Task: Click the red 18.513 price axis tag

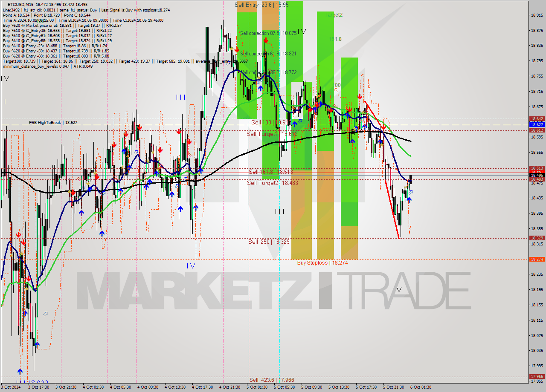Action: [537, 168]
